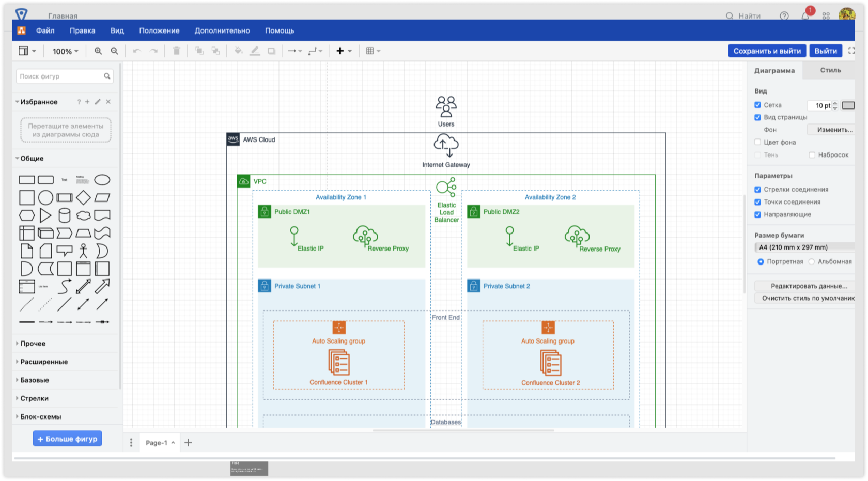Open the Правка menu
The height and width of the screenshot is (481, 868).
(83, 30)
